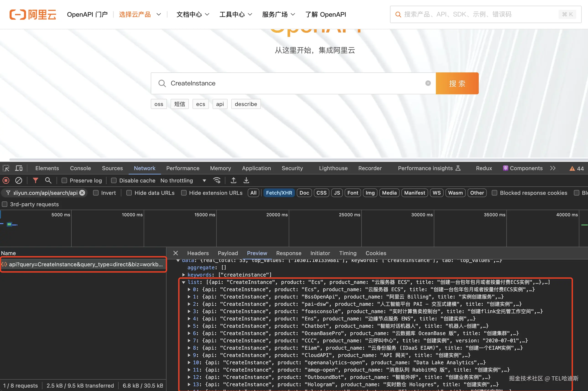Click the Import HAR upload icon

tap(233, 180)
